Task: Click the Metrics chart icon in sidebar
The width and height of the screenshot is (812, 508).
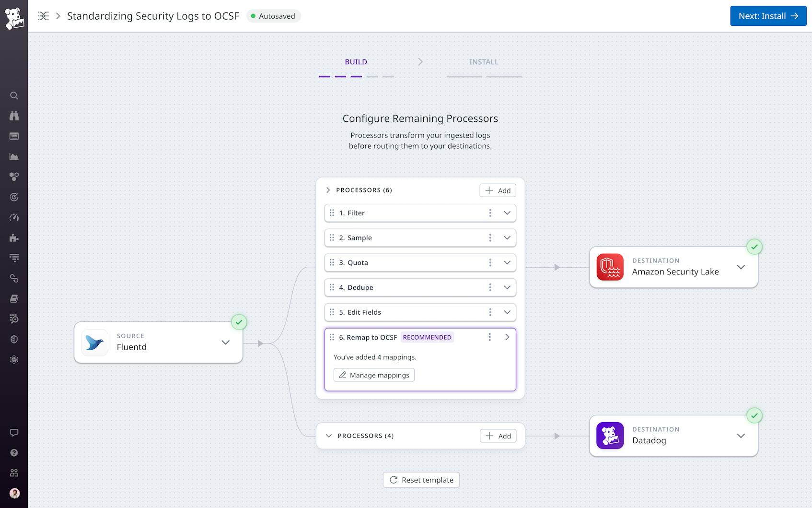Action: tap(14, 156)
